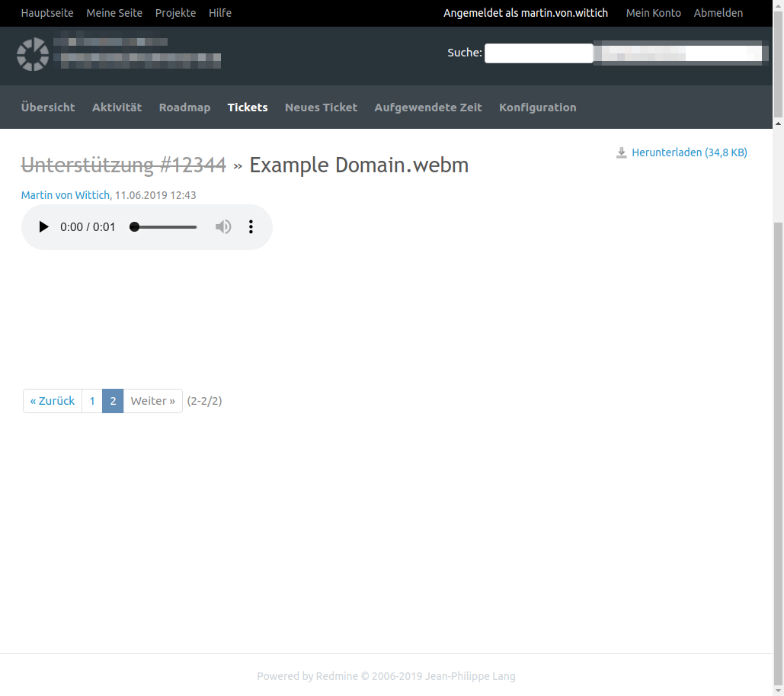The height and width of the screenshot is (696, 784).
Task: Go to previous attachment with « Zurück
Action: click(53, 401)
